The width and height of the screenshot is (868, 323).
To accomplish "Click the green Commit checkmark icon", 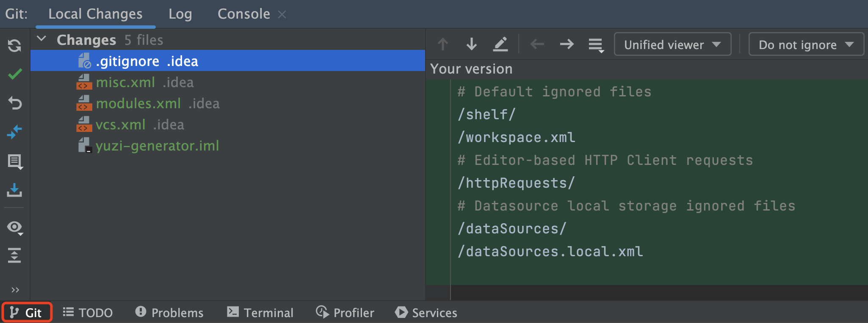I will (15, 74).
